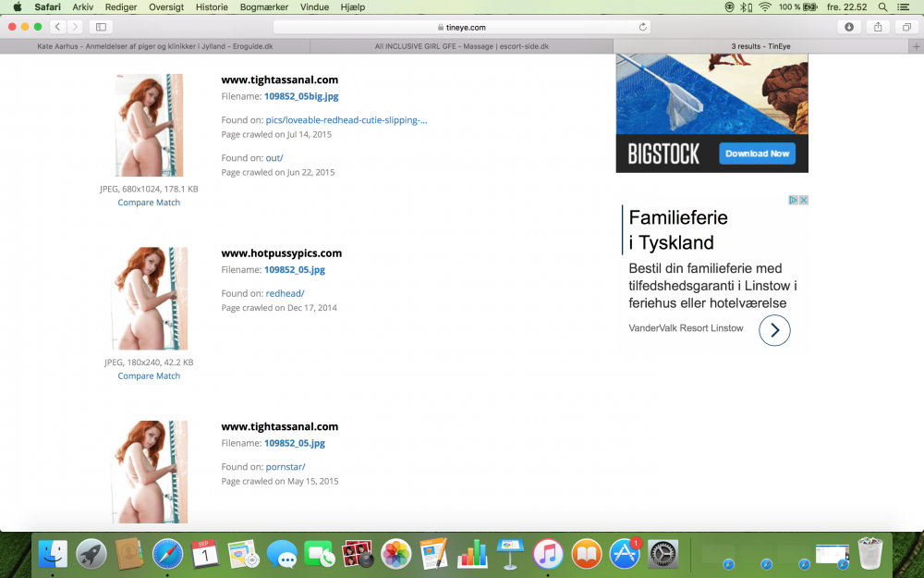Open the Share menu in the Safari toolbar
This screenshot has height=578, width=924.
878,27
